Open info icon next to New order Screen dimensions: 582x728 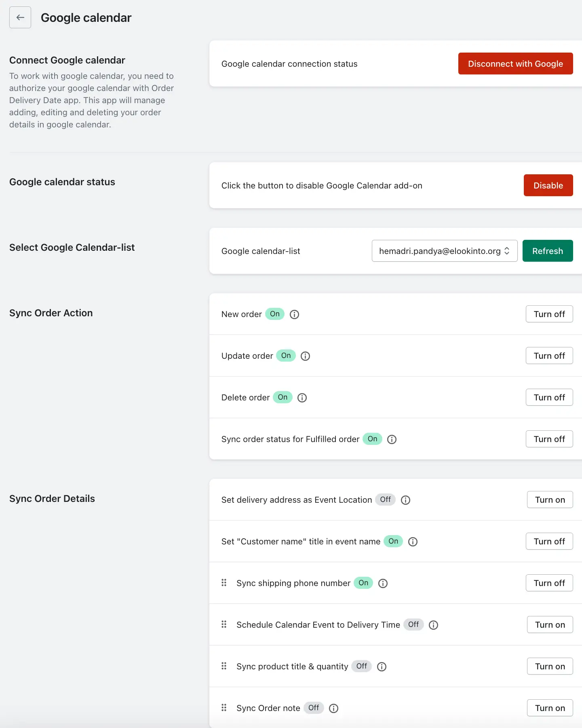(x=295, y=314)
